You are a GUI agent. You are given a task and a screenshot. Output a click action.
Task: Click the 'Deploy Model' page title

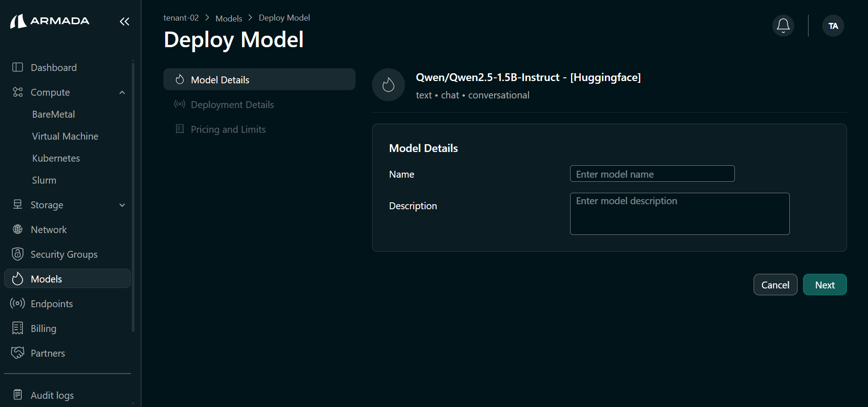pos(233,40)
